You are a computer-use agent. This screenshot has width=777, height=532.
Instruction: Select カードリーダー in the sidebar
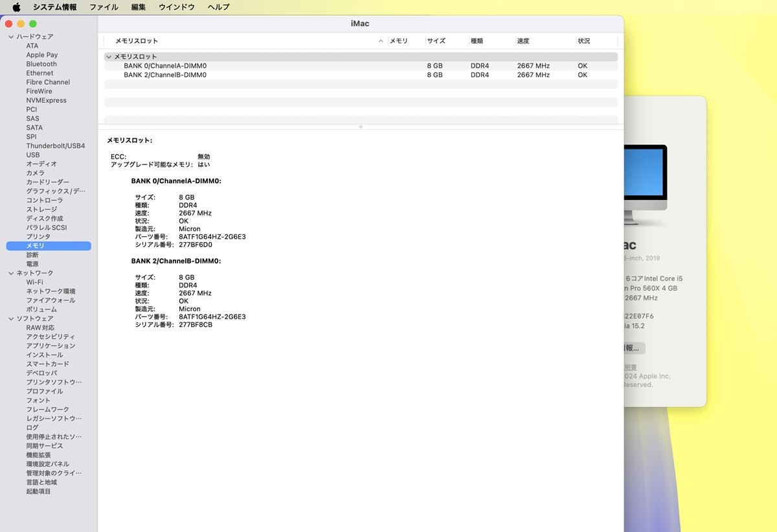[48, 182]
